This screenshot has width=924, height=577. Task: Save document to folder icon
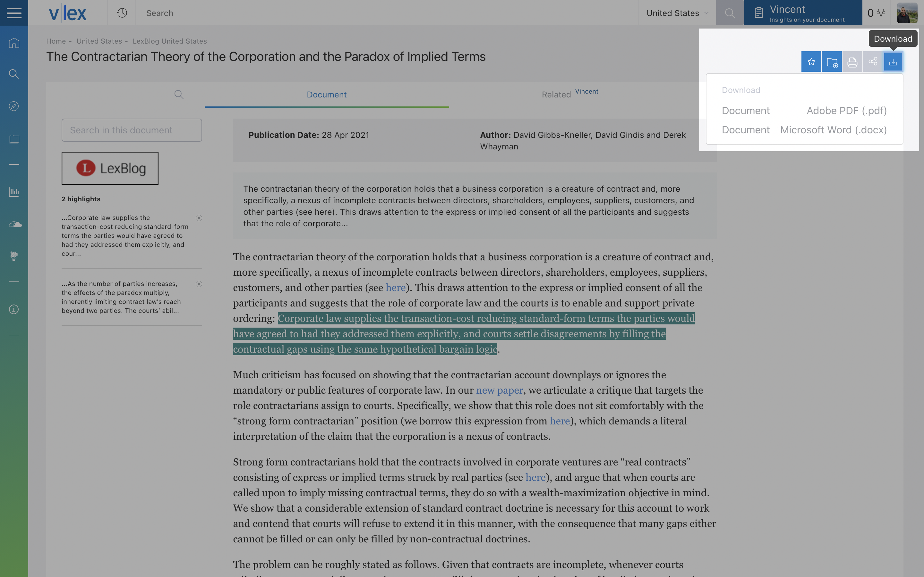(x=832, y=62)
